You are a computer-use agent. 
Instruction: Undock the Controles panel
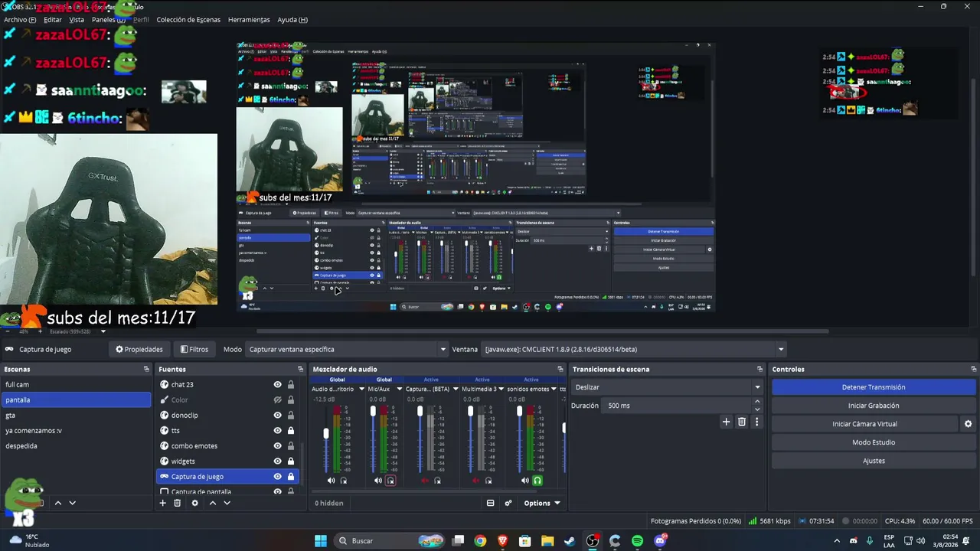(973, 369)
